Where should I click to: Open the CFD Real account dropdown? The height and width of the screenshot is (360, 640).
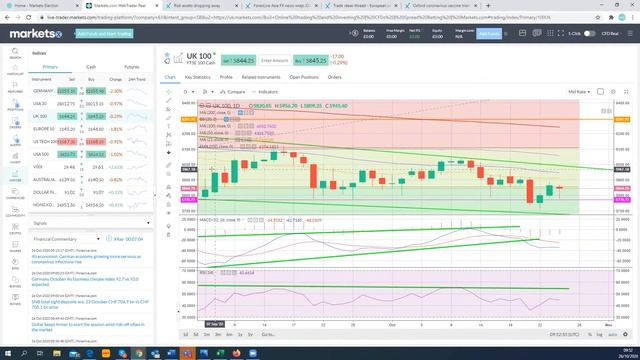pos(611,33)
